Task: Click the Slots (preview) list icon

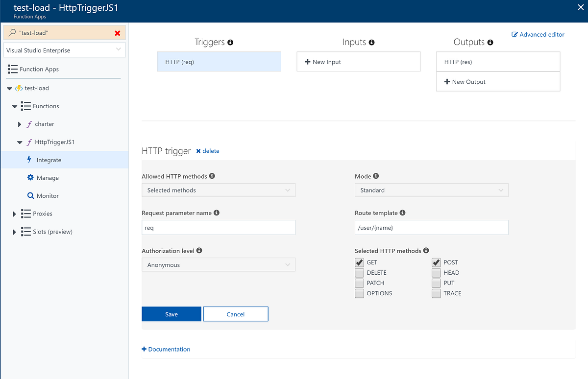Action: [x=26, y=232]
